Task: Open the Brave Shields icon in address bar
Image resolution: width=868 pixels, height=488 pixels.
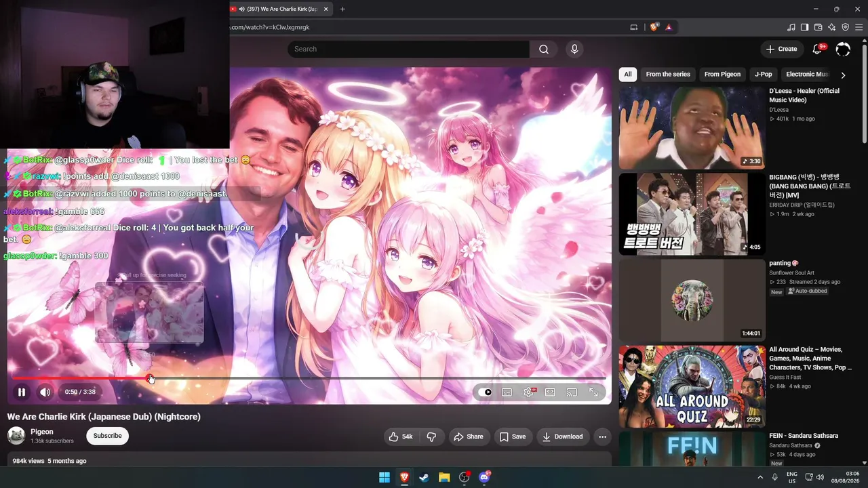Action: coord(654,27)
